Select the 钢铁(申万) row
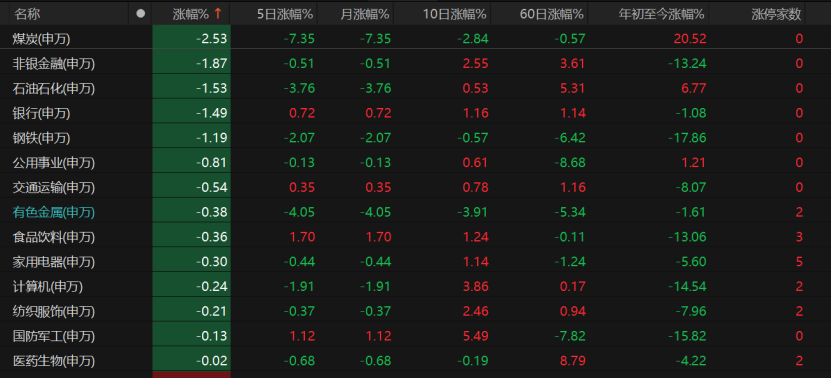Viewport: 831px width, 378px height. click(416, 138)
